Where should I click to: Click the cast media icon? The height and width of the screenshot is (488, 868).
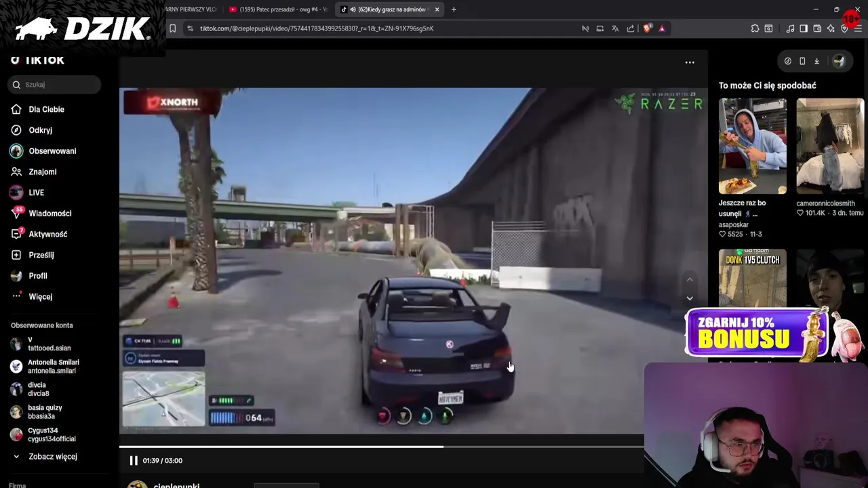pyautogui.click(x=600, y=28)
